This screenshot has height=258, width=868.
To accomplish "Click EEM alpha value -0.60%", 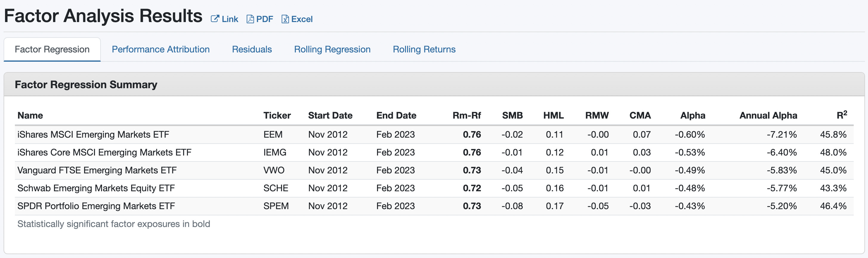I will pos(690,135).
